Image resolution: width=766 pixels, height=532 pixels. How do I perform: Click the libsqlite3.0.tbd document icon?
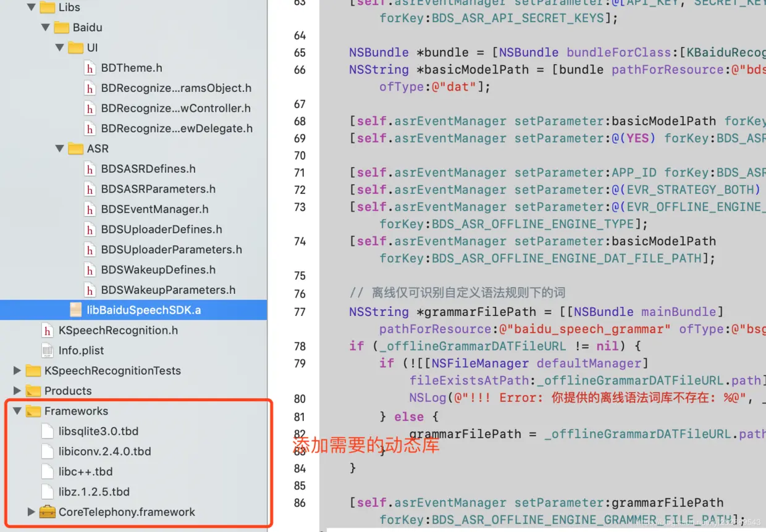(48, 431)
